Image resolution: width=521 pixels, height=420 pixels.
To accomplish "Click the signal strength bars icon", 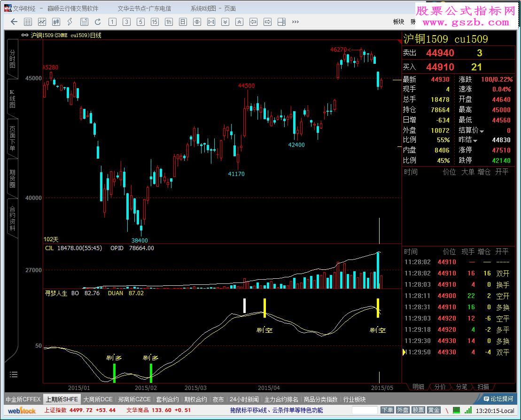I will [x=468, y=410].
